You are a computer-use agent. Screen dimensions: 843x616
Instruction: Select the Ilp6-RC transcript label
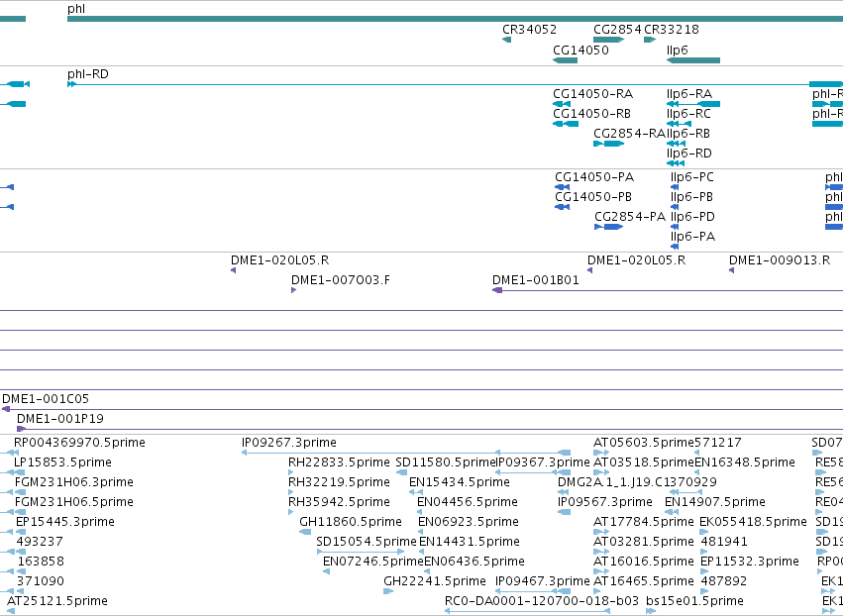(x=688, y=114)
